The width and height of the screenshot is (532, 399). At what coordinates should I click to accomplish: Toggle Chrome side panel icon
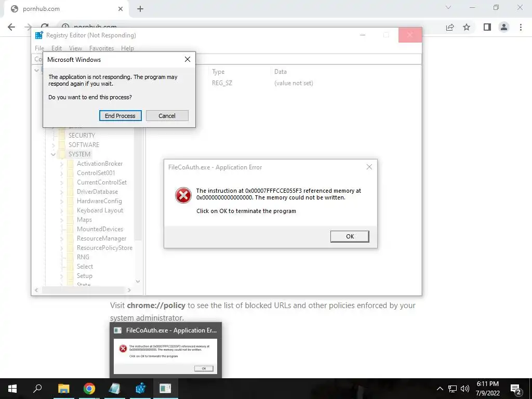[x=487, y=27]
